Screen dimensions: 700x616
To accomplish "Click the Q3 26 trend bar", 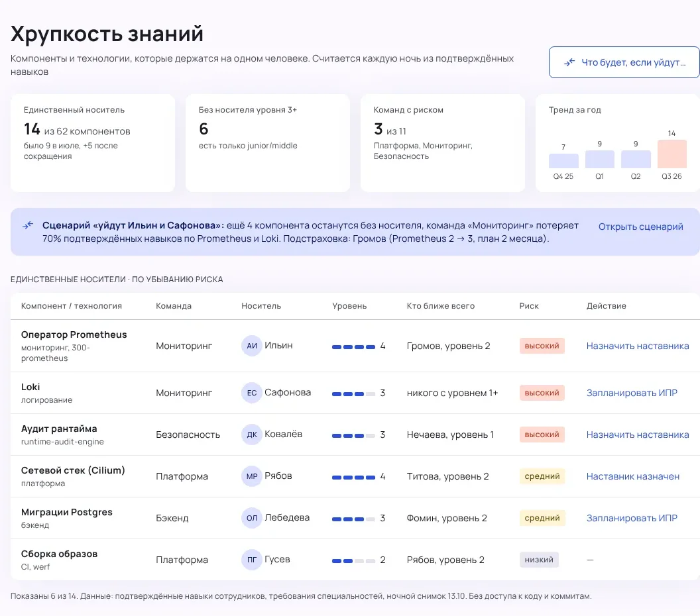I will [x=672, y=154].
